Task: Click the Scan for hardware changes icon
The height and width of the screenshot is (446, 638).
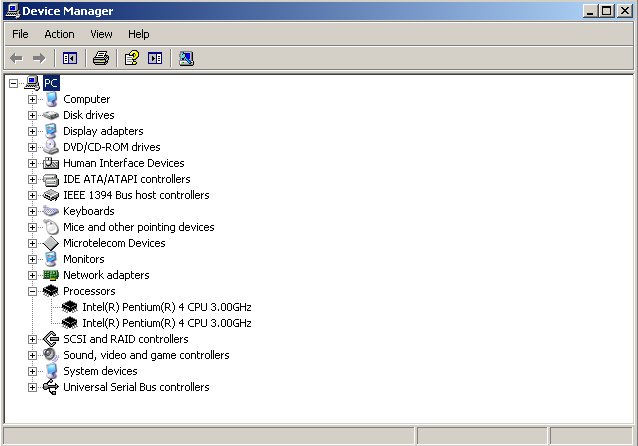Action: pyautogui.click(x=186, y=58)
